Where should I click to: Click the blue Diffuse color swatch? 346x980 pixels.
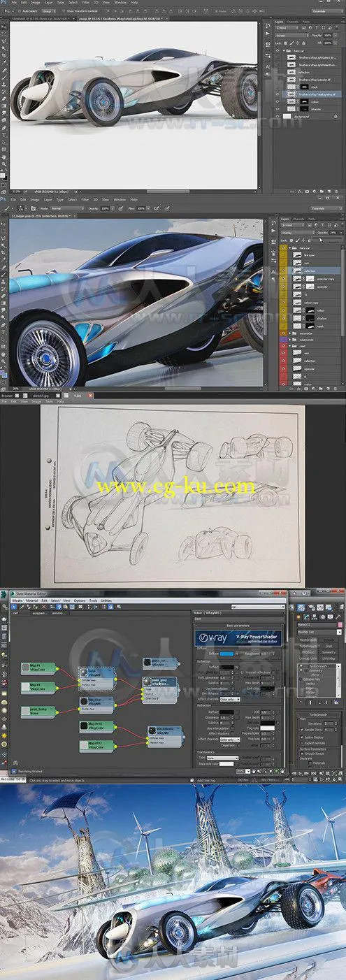tap(225, 654)
